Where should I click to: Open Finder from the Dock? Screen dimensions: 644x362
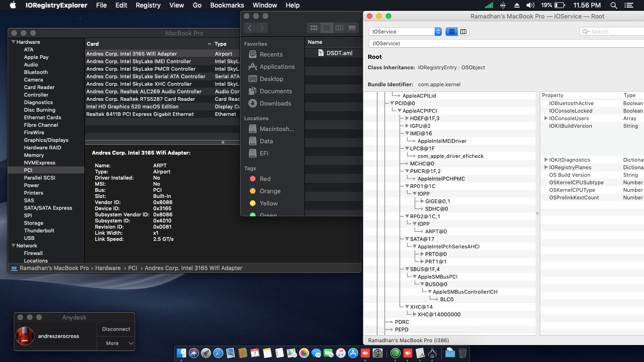coord(182,353)
